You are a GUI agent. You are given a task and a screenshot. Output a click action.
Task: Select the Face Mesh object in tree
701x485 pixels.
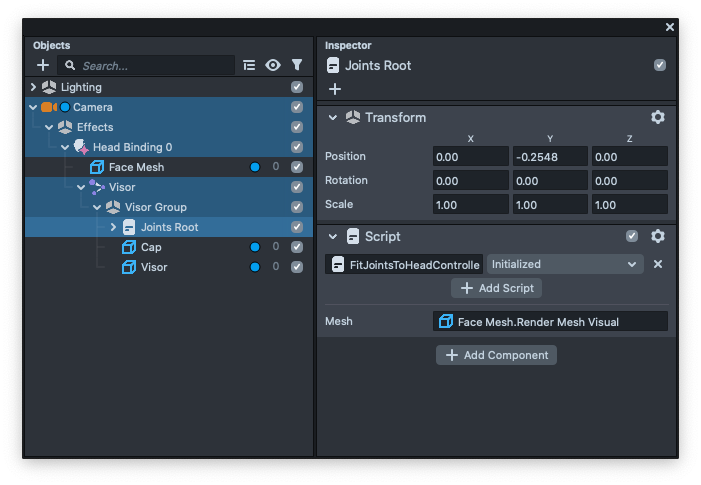pos(136,167)
